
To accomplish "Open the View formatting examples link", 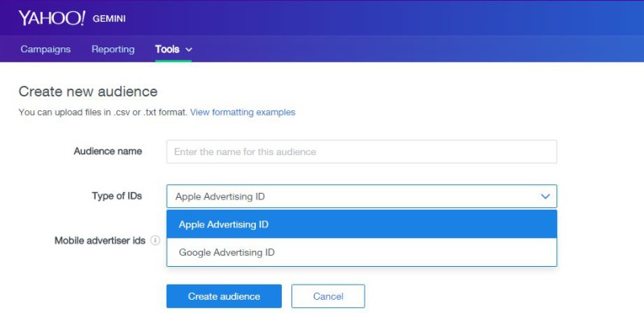I will pos(243,112).
